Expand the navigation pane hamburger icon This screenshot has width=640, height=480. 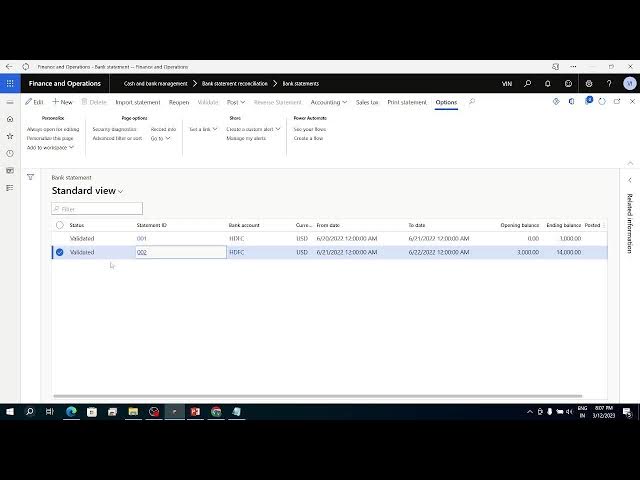[10, 102]
